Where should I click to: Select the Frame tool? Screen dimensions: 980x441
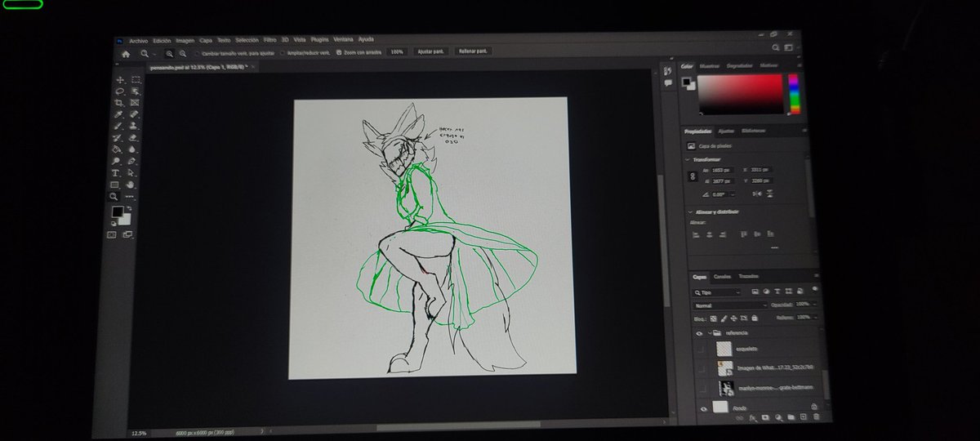(x=136, y=102)
